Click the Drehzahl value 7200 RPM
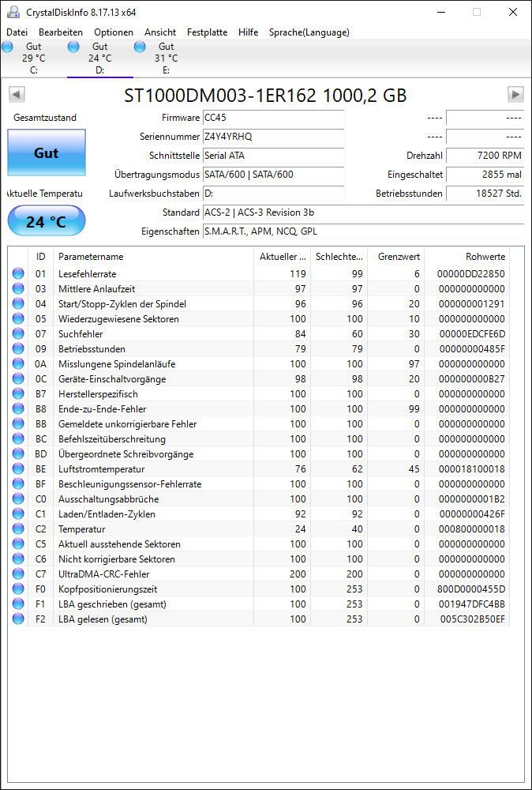The width and height of the screenshot is (532, 790). [485, 156]
